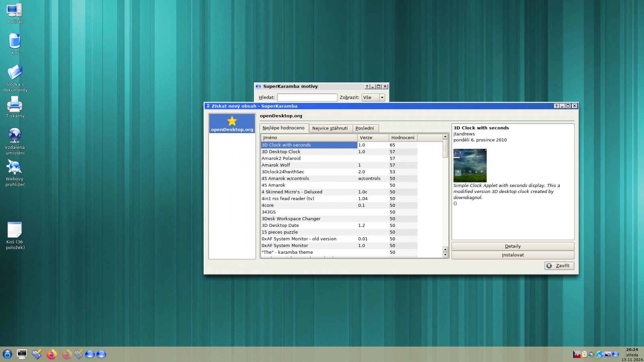Image resolution: width=644 pixels, height=362 pixels.
Task: Open the Zobrazit combo box showing Vše
Action: [x=373, y=97]
